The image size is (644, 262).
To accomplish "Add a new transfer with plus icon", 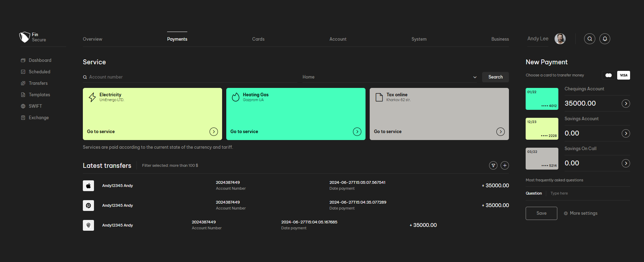I will (x=504, y=165).
